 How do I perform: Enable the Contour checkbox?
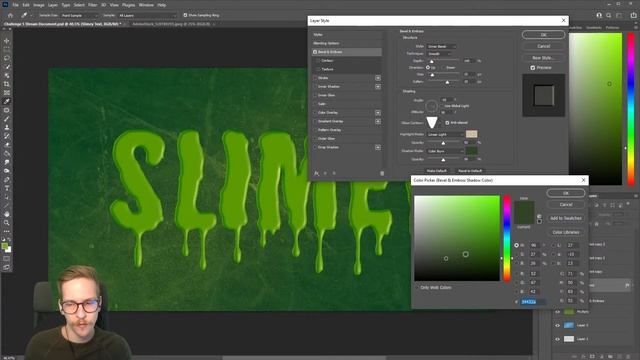click(x=318, y=61)
